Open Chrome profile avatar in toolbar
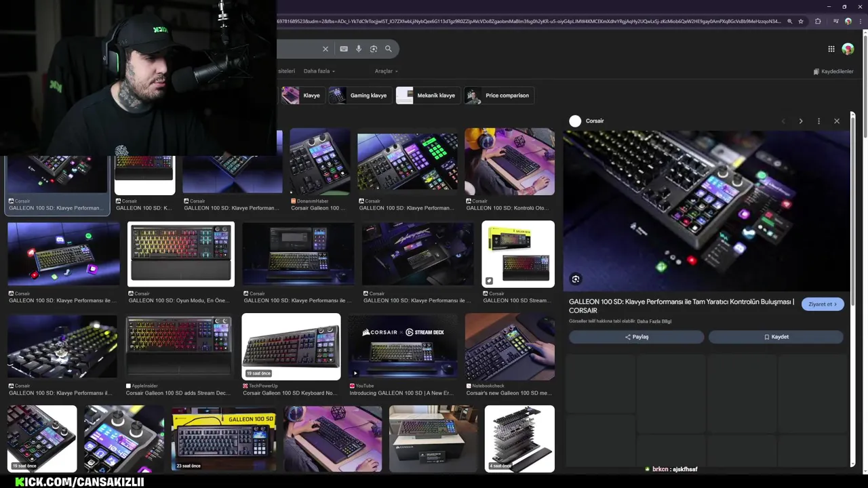Screen dimensions: 868x488 click(x=848, y=22)
